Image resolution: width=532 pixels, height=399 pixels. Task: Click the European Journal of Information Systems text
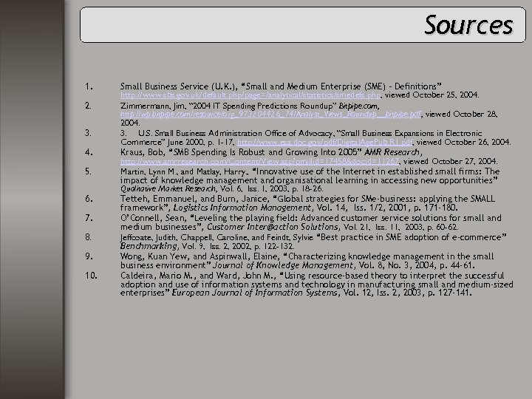254,293
